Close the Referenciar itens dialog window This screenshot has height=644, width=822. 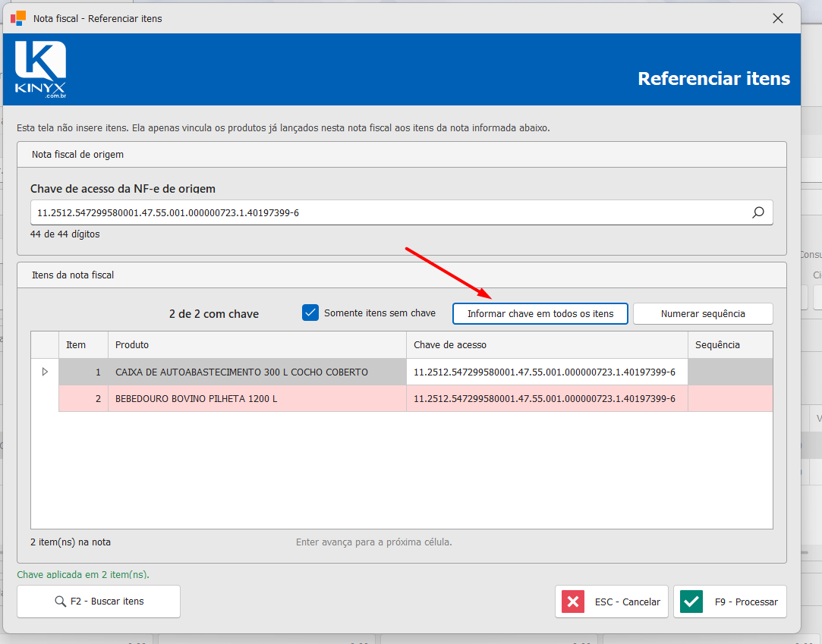778,18
